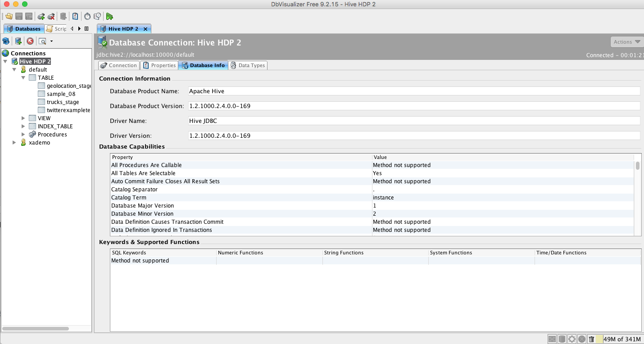The height and width of the screenshot is (344, 644).
Task: Expand the Procedures node
Action: pos(23,134)
